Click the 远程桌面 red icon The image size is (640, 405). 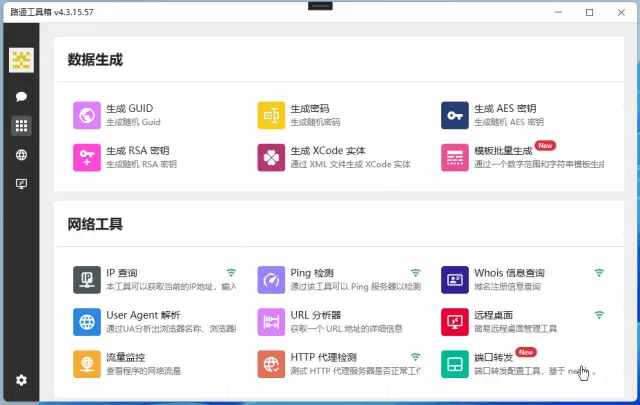click(x=455, y=322)
